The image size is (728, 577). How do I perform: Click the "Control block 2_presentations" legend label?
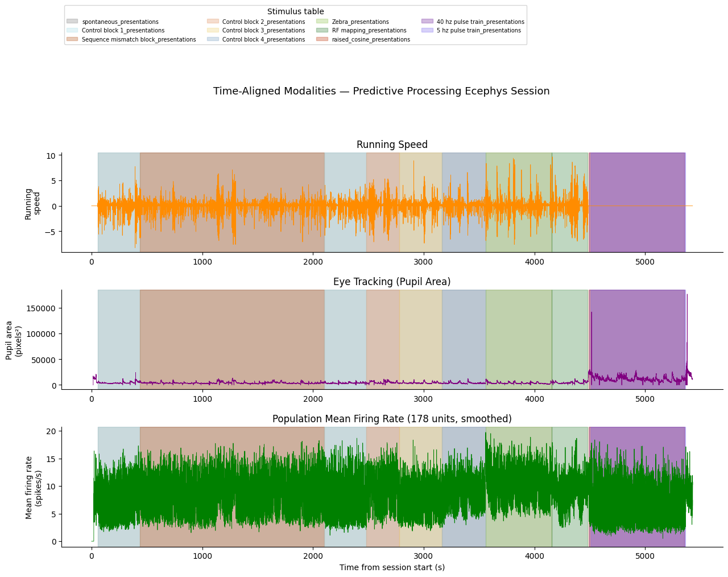click(x=264, y=22)
